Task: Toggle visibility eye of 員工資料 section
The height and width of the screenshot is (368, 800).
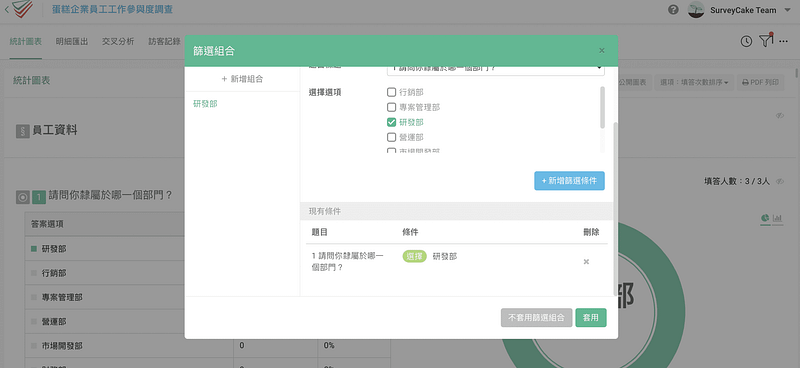Action: tap(780, 116)
